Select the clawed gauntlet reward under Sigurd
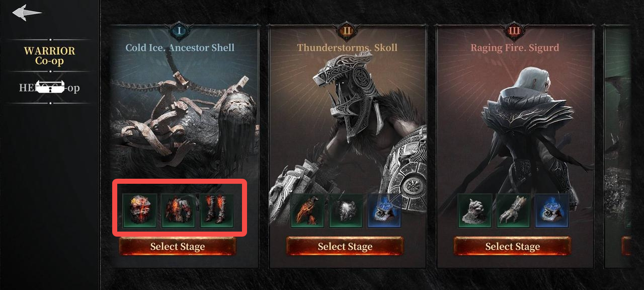 point(513,210)
